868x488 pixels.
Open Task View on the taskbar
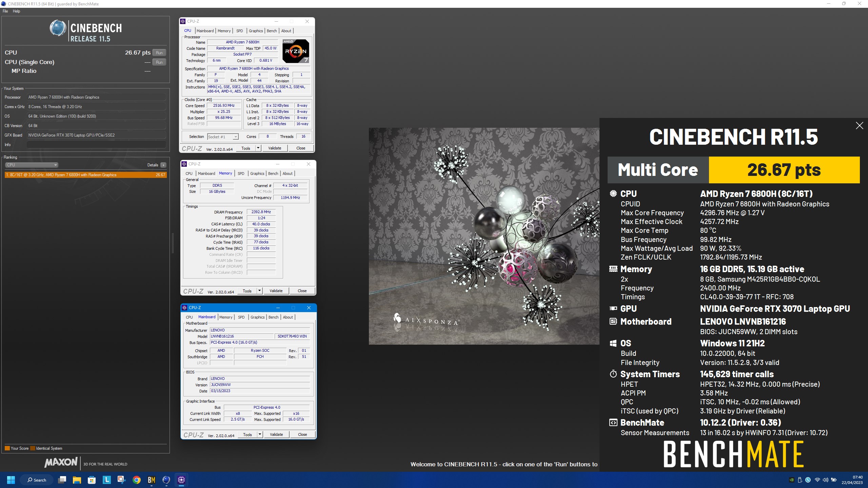coord(62,480)
